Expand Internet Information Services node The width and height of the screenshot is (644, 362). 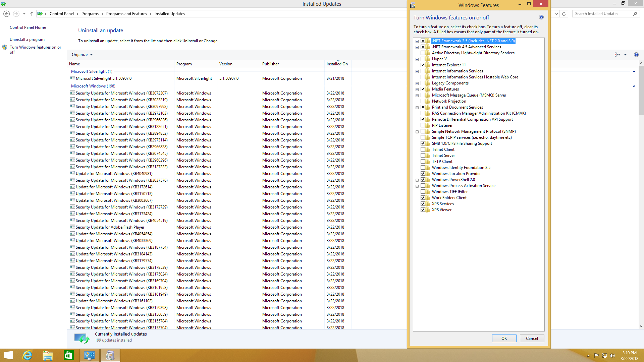[417, 71]
